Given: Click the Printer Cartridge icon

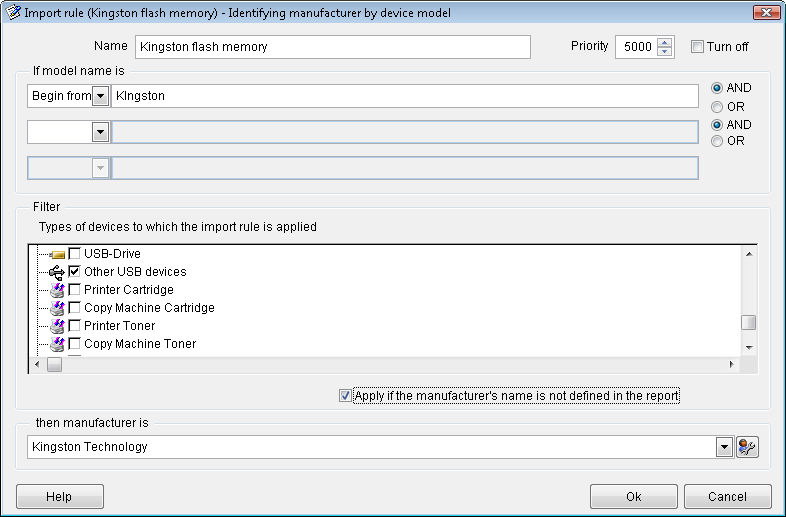Looking at the screenshot, I should (58, 290).
